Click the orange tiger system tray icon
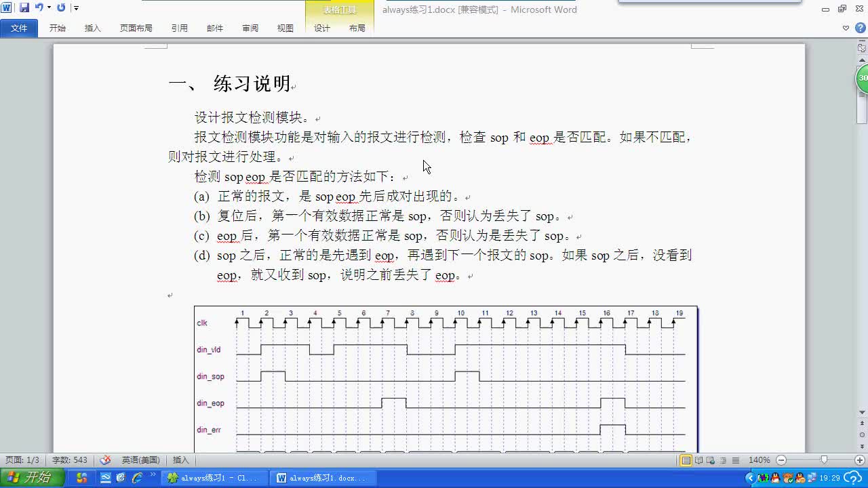This screenshot has height=488, width=868. tap(787, 478)
